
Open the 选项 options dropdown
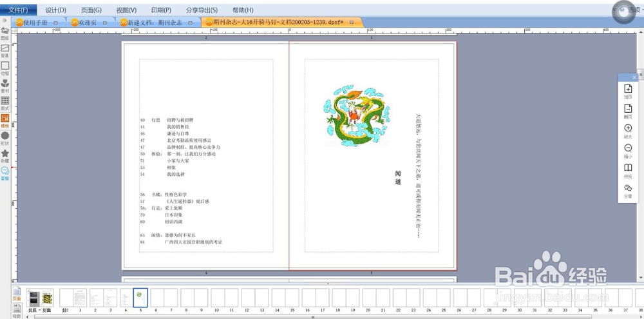click(634, 10)
